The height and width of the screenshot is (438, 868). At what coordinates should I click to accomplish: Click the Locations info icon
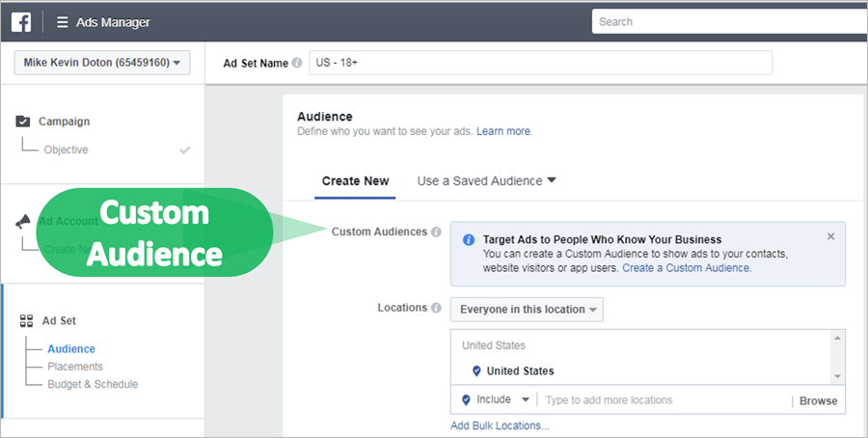tap(436, 308)
